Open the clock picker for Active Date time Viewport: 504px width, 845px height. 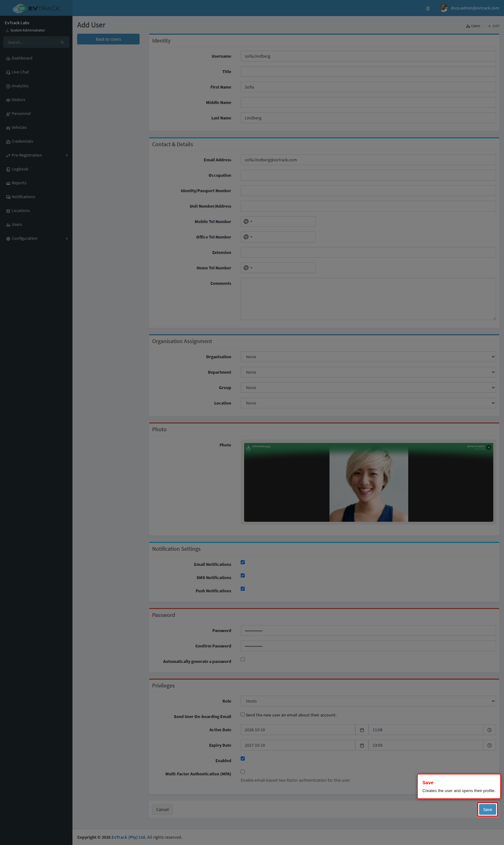(x=490, y=730)
